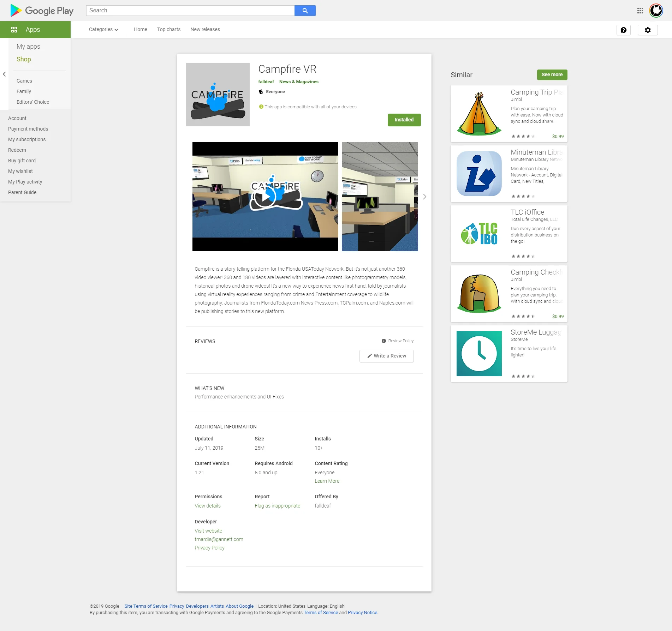The width and height of the screenshot is (672, 631).
Task: Open My Play activity link
Action: click(x=25, y=182)
